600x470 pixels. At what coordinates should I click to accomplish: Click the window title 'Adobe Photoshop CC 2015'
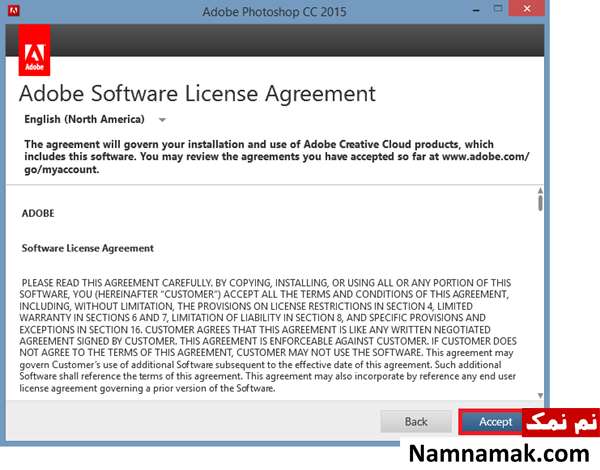(274, 12)
